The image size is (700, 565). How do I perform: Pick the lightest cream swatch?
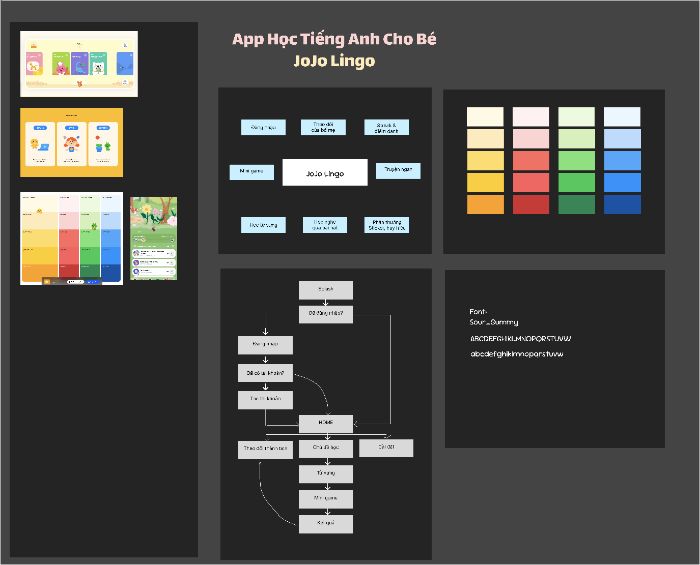(485, 116)
